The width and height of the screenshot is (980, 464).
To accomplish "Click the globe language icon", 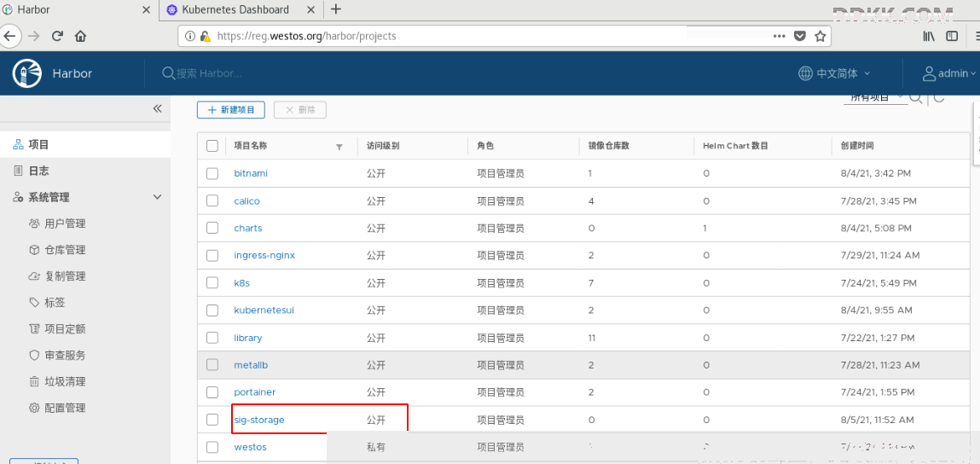I will pos(805,73).
